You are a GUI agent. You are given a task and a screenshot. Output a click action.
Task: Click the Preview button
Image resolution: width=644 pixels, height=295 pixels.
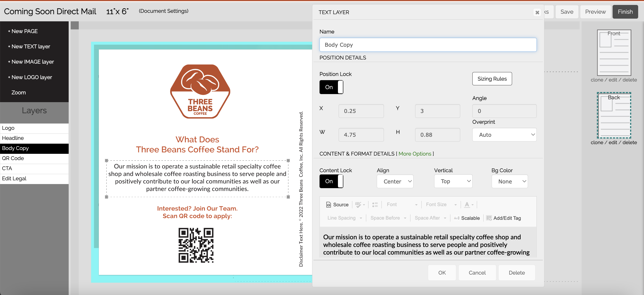[595, 12]
